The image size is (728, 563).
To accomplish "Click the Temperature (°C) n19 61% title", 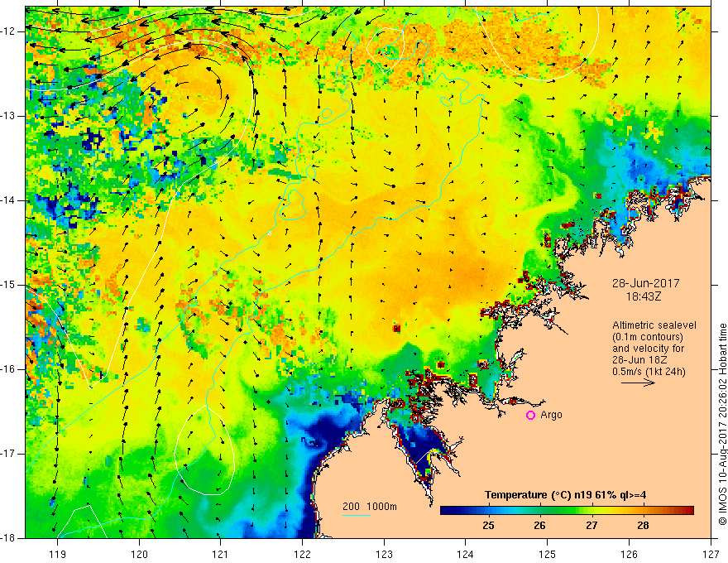I will [x=566, y=495].
